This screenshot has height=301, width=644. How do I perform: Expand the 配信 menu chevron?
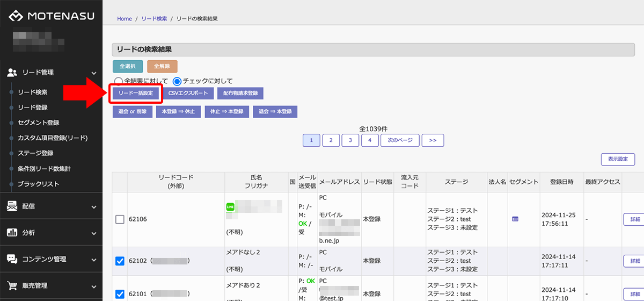tap(94, 206)
